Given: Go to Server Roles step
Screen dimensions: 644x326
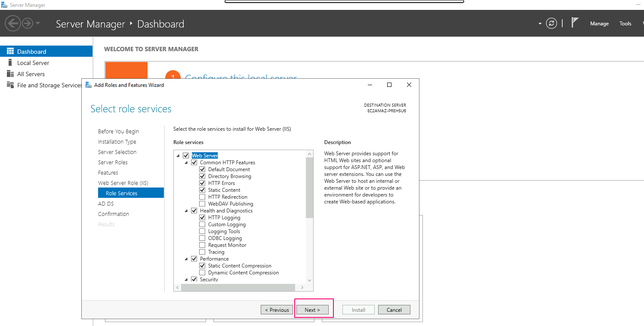Looking at the screenshot, I should [x=113, y=162].
